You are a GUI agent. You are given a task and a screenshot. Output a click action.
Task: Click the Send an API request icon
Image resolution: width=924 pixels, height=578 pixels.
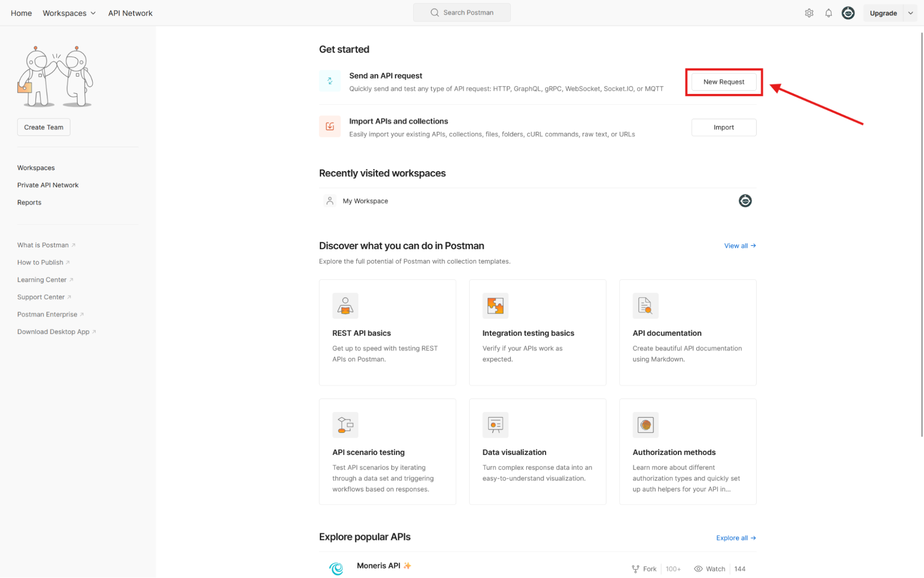(x=330, y=81)
